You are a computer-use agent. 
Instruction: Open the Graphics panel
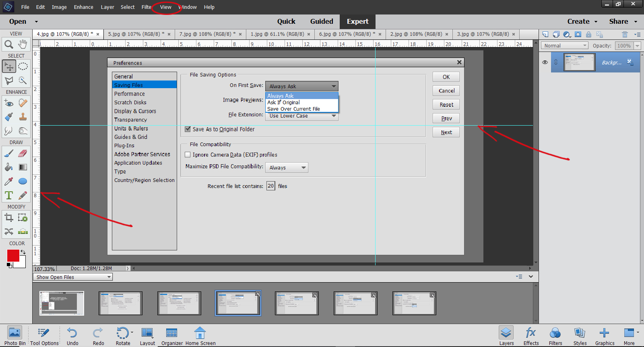pyautogui.click(x=605, y=336)
